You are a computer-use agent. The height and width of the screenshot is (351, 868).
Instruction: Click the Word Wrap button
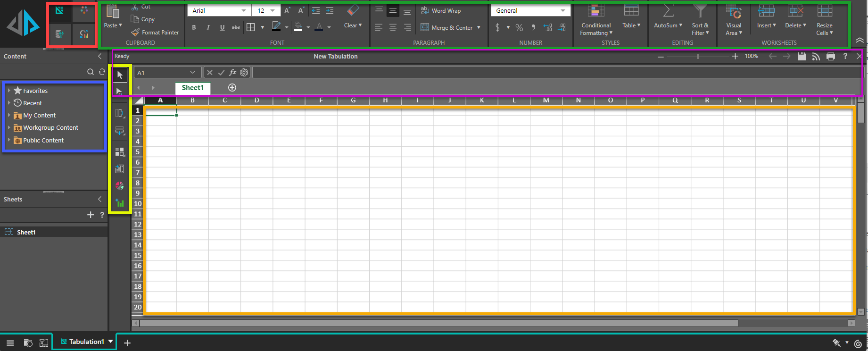tap(441, 10)
